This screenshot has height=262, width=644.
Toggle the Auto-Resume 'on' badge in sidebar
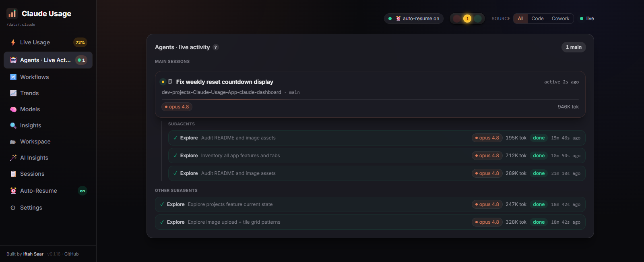[83, 191]
